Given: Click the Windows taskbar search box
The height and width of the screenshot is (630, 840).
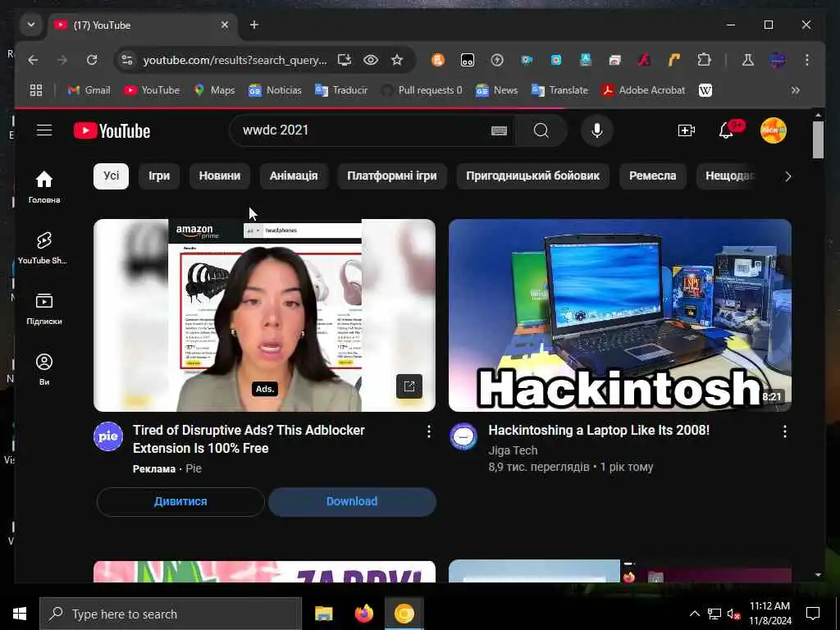Looking at the screenshot, I should tap(171, 614).
